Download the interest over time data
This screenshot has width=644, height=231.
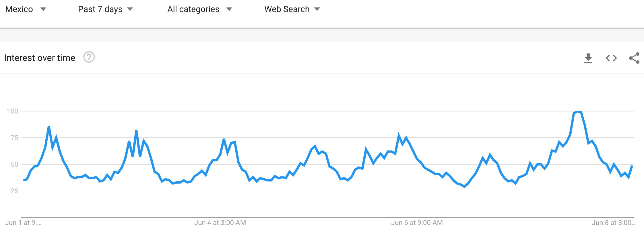coord(588,58)
